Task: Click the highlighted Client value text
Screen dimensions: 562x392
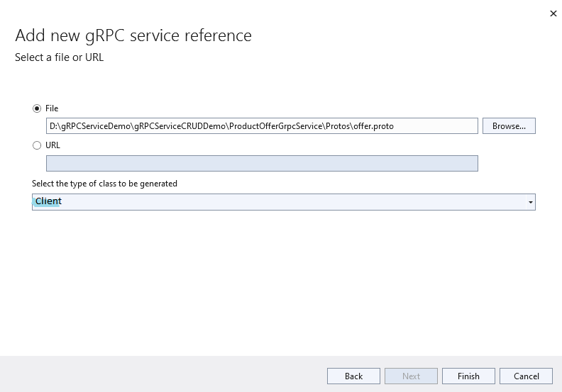Action: [x=48, y=201]
